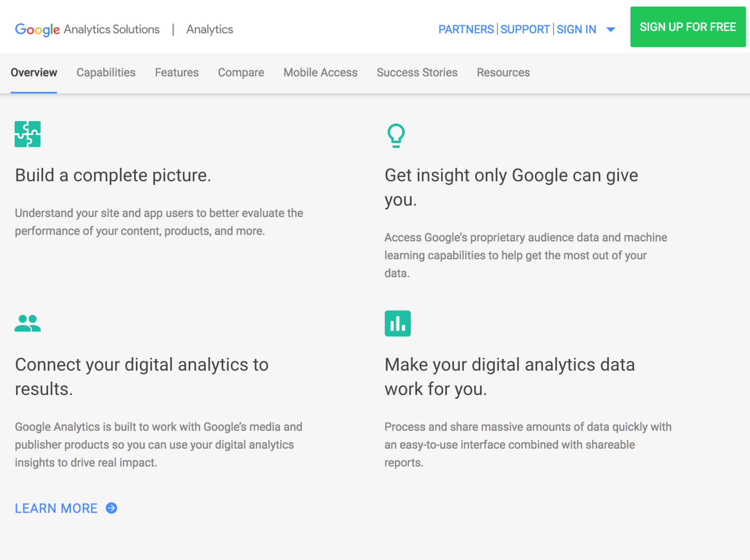The height and width of the screenshot is (560, 750).
Task: Click 'Make your digital analytics data work' heading
Action: click(510, 377)
